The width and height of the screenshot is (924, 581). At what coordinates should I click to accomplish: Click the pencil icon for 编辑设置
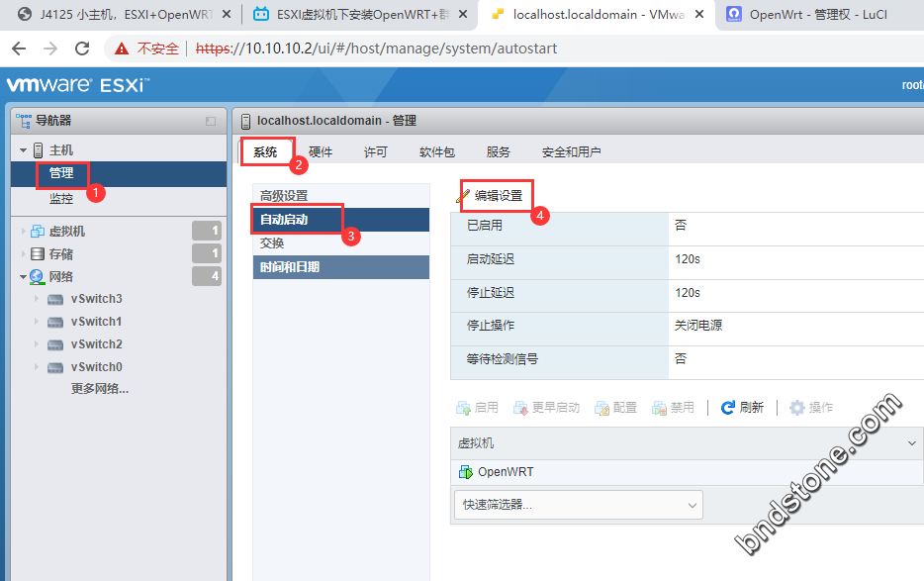[463, 196]
